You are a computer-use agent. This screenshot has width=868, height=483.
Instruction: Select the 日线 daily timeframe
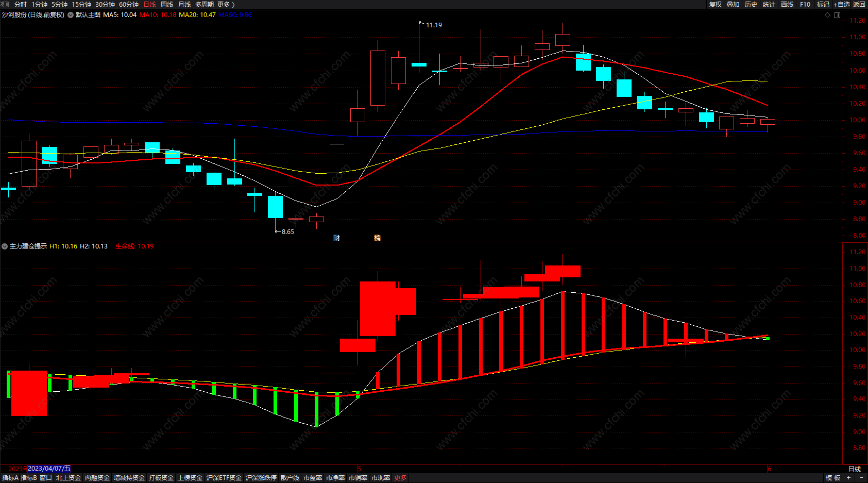coord(149,4)
